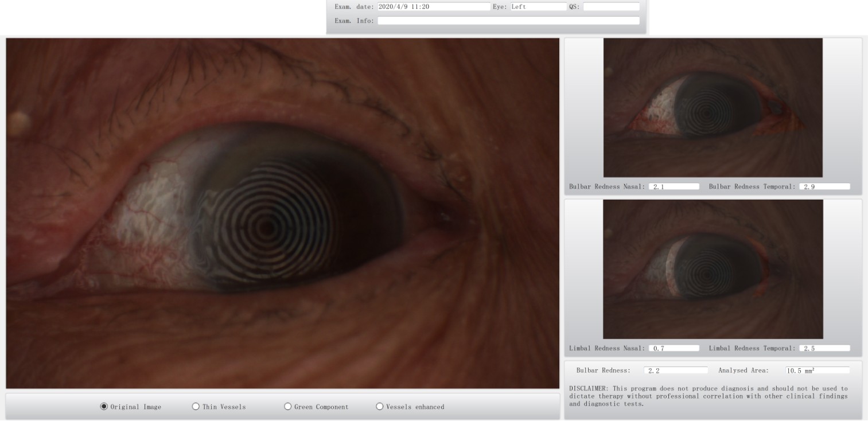868x421 pixels.
Task: Enable the Vessels enhanced view
Action: pyautogui.click(x=379, y=407)
